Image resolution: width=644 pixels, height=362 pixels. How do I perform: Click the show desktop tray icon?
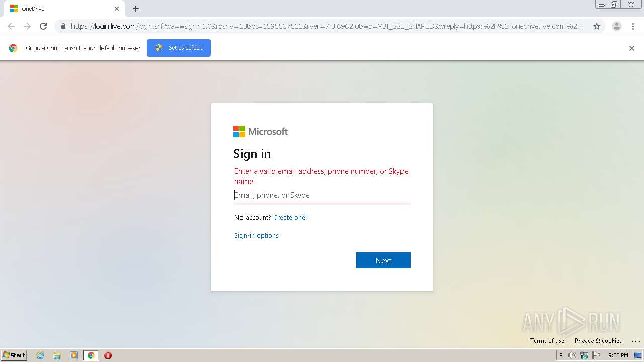pos(638,355)
